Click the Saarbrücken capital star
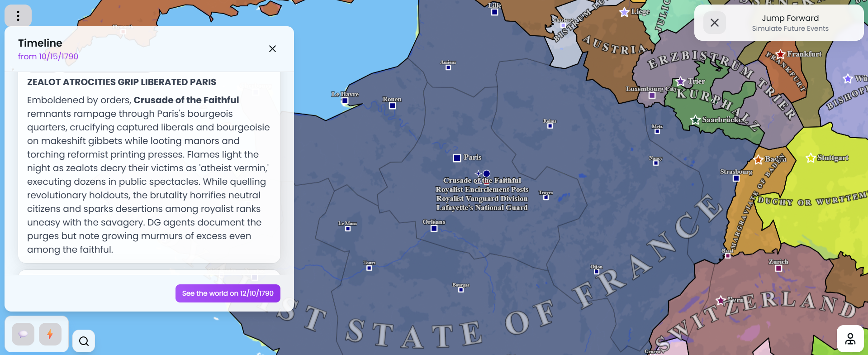This screenshot has height=355, width=868. coord(695,120)
